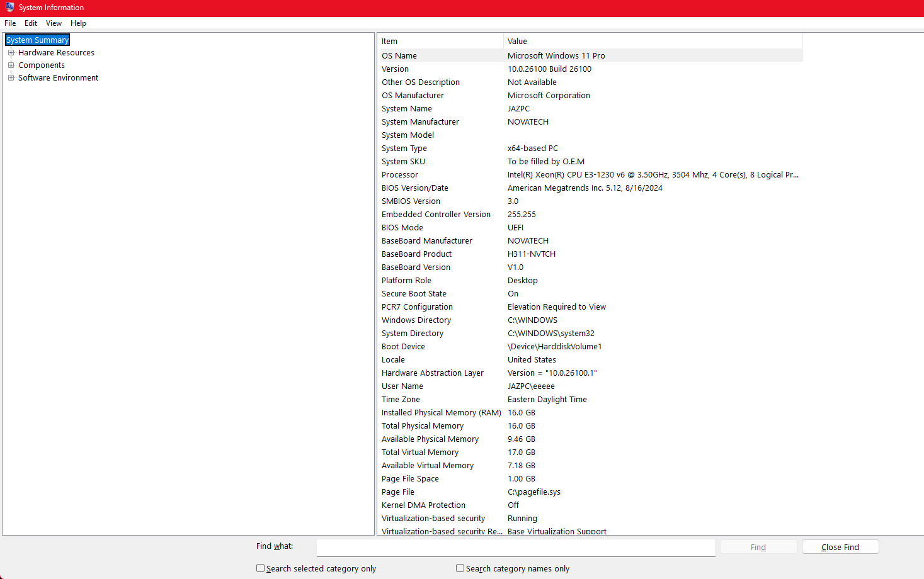Select the Boot Device row
Screen dimensions: 924x579
(x=591, y=346)
